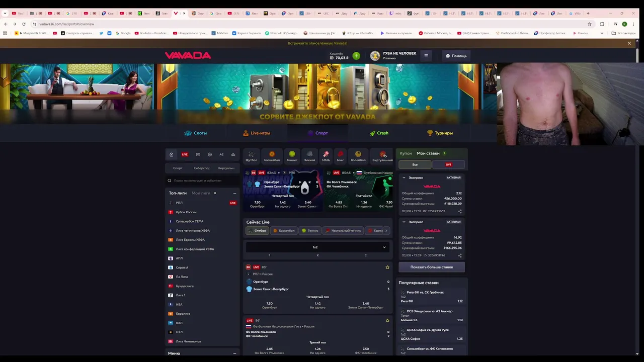Filter live events by Настольный теннис chip
The width and height of the screenshot is (644, 362).
point(343,231)
